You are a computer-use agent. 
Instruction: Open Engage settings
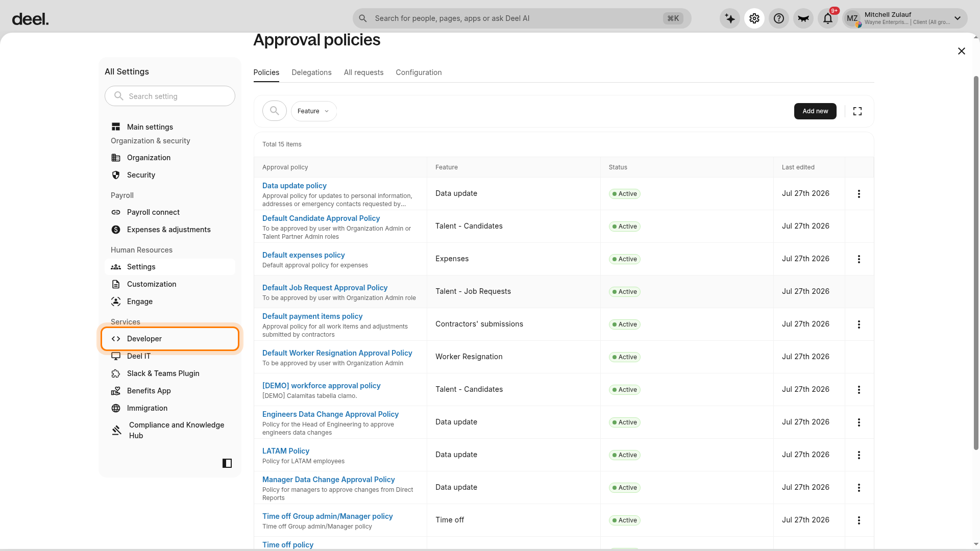point(170,302)
